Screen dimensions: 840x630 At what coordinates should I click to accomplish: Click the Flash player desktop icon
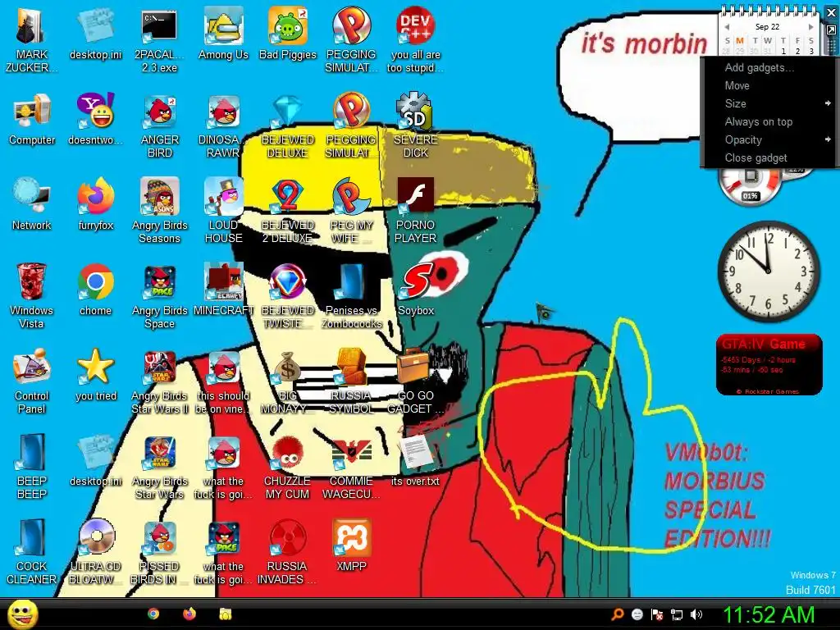pyautogui.click(x=415, y=211)
